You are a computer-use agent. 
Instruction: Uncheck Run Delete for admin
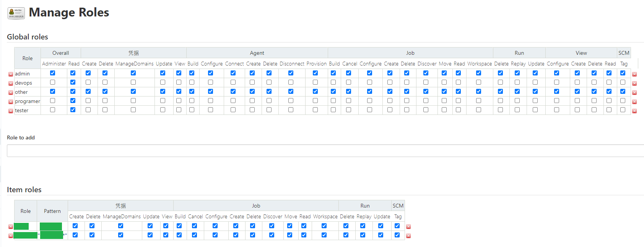[501, 73]
